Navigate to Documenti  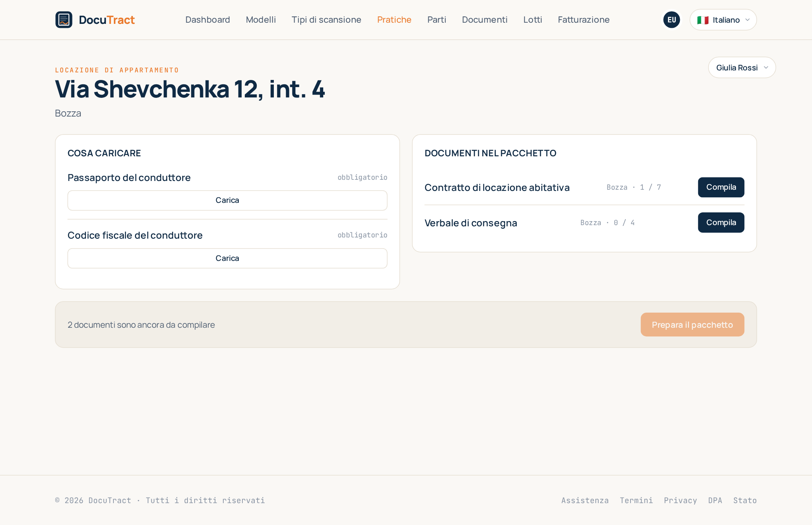pos(484,20)
